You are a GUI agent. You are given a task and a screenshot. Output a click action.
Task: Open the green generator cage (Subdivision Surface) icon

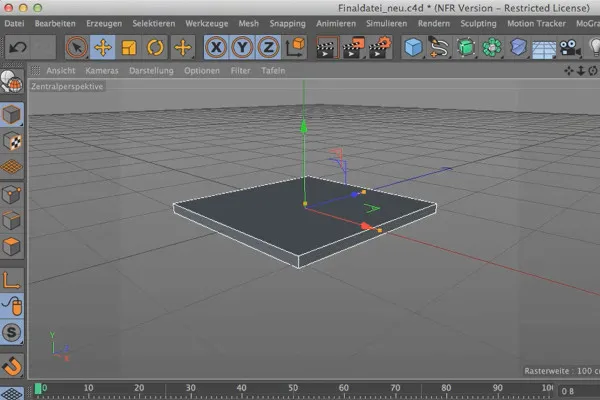pyautogui.click(x=465, y=47)
